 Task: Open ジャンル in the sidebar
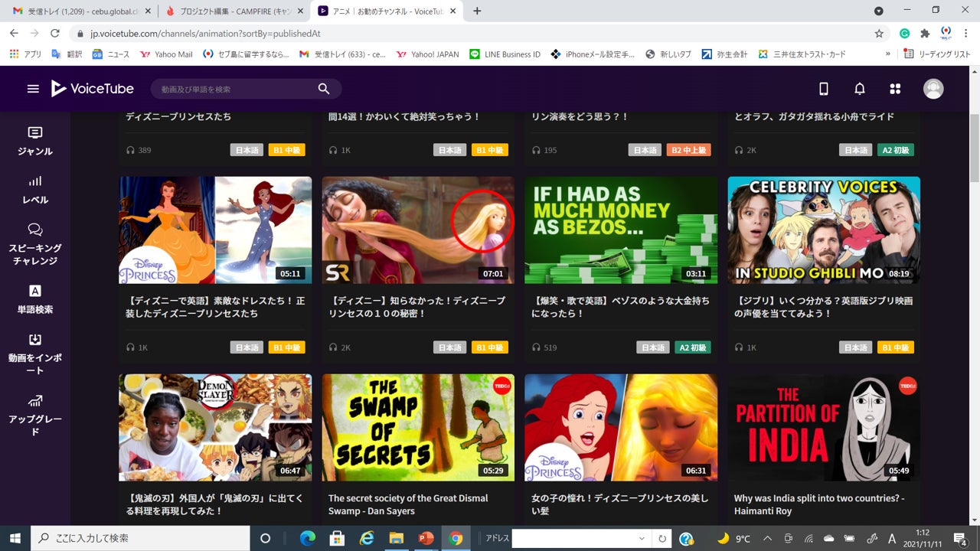(x=35, y=142)
